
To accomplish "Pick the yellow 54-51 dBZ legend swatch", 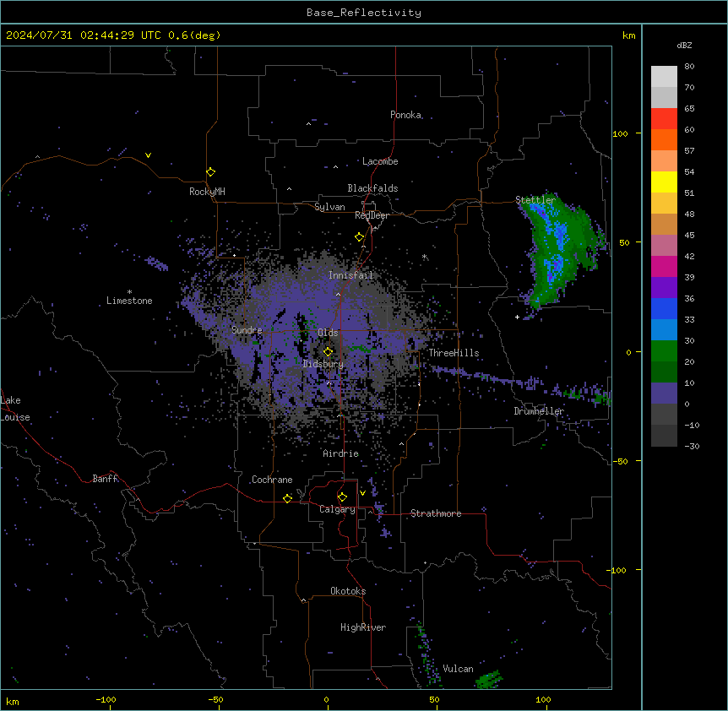I will tap(664, 182).
